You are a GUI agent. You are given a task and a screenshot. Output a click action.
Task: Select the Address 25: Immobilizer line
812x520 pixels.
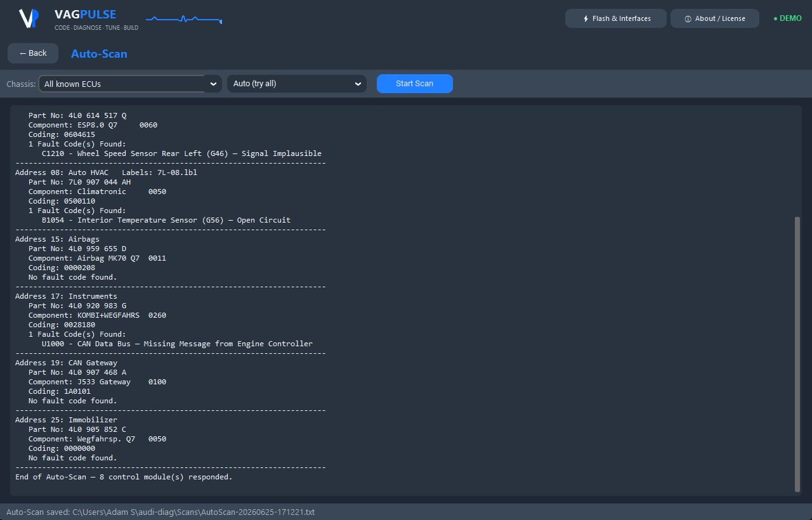[66, 420]
